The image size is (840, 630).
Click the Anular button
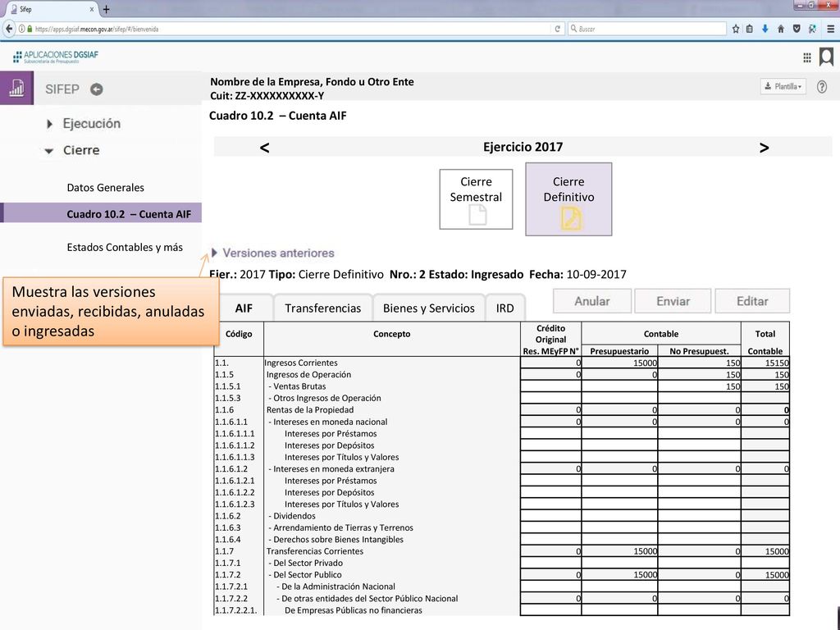[592, 301]
